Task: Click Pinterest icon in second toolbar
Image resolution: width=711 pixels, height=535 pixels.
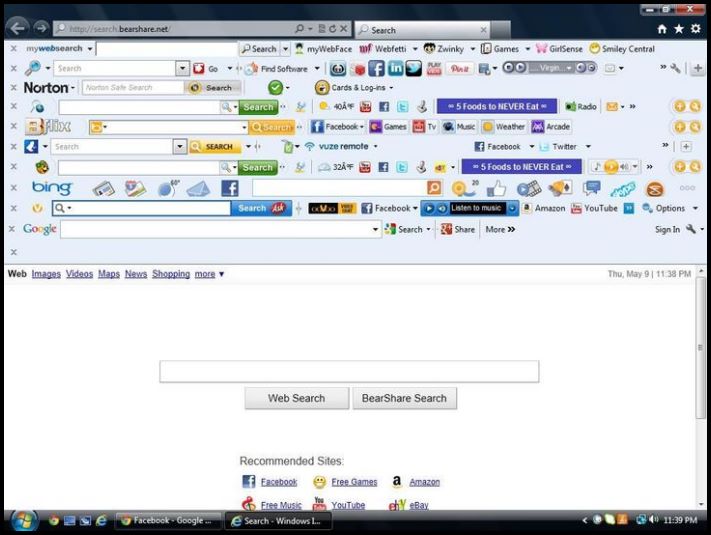Action: click(x=460, y=68)
